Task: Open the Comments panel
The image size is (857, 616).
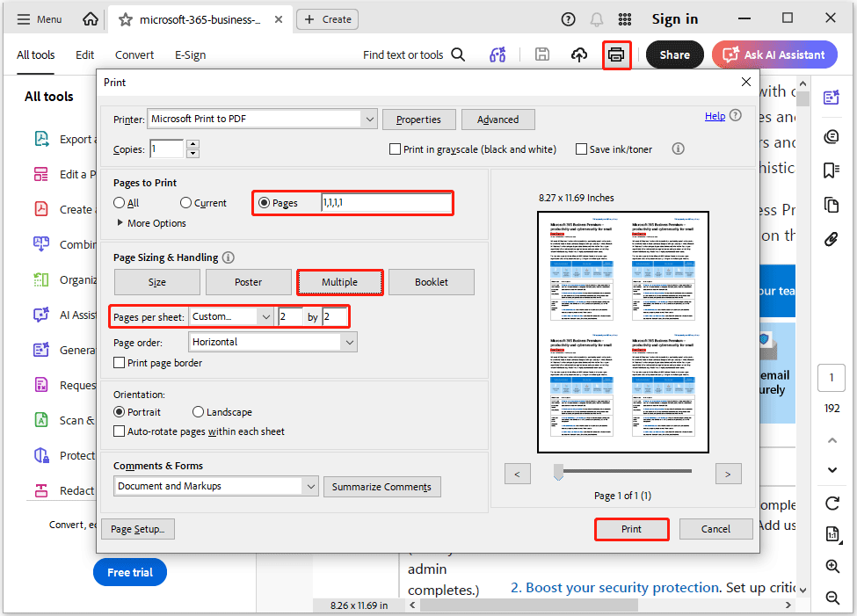Action: (832, 136)
